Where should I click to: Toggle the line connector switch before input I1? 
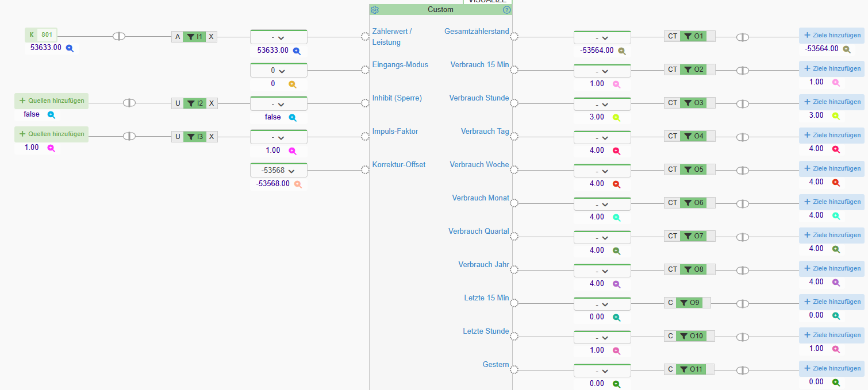click(x=118, y=36)
